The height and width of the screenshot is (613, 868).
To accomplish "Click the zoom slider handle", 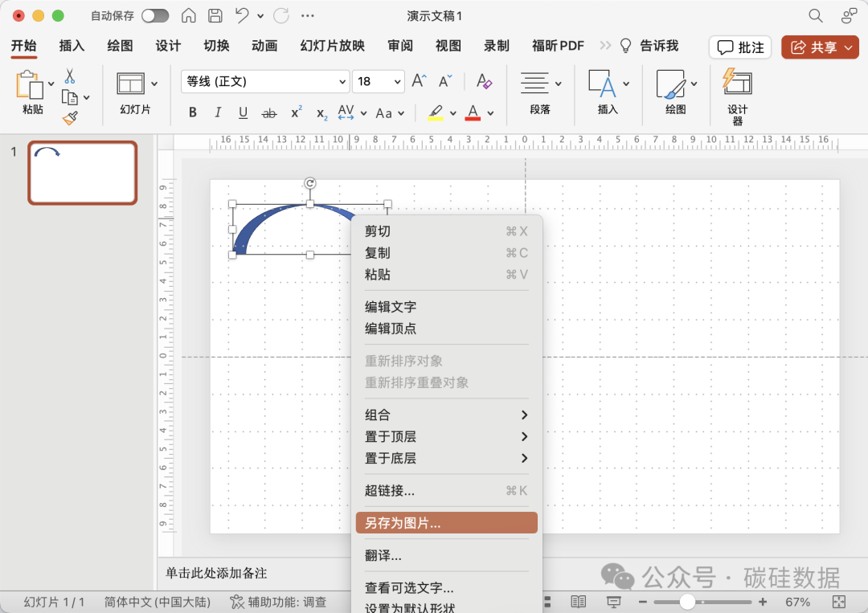I will coord(687,602).
